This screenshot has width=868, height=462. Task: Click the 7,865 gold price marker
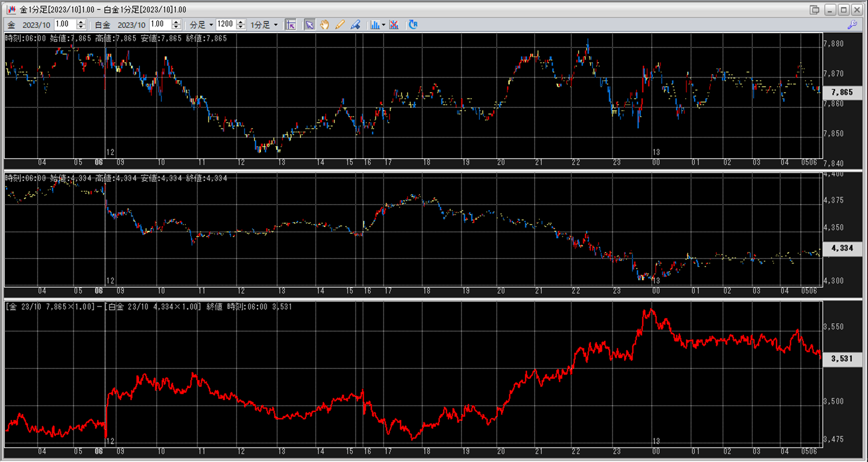coord(842,92)
